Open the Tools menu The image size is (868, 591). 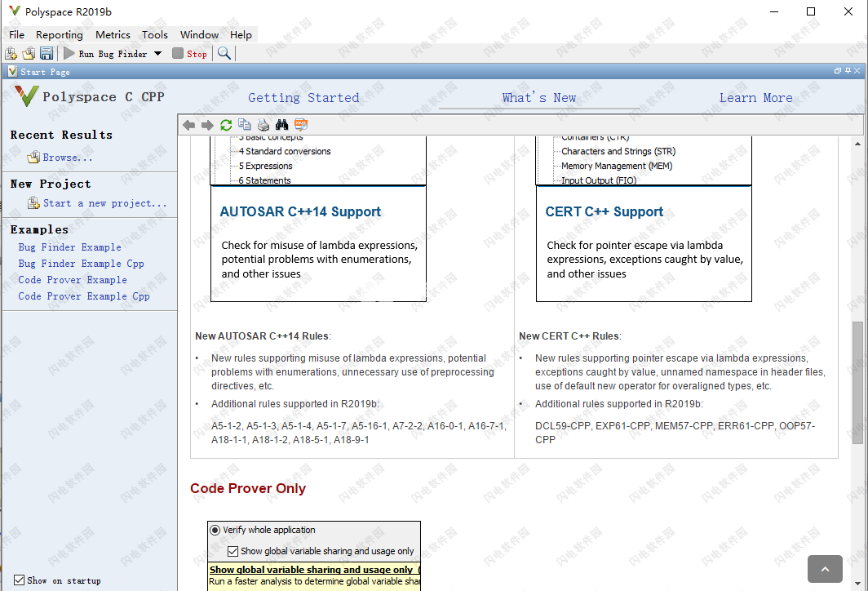pyautogui.click(x=154, y=34)
